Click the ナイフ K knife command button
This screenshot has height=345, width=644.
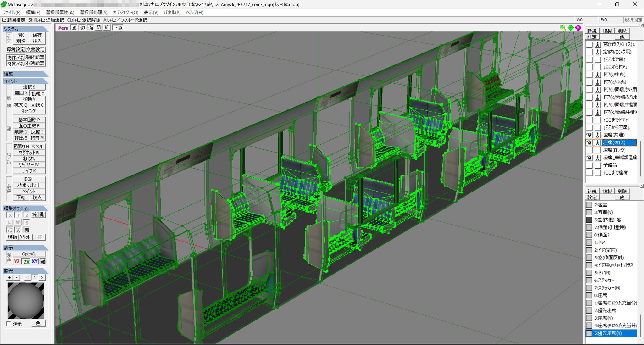pyautogui.click(x=29, y=171)
